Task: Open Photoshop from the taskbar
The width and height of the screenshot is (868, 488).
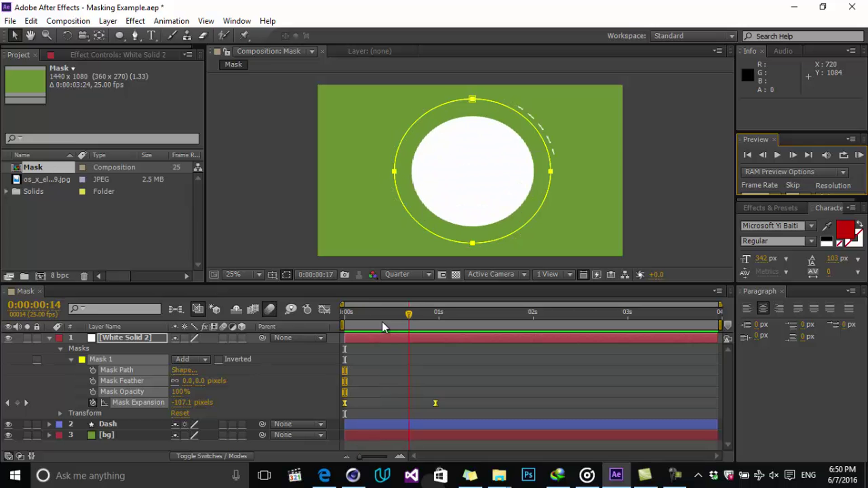Action: (528, 474)
